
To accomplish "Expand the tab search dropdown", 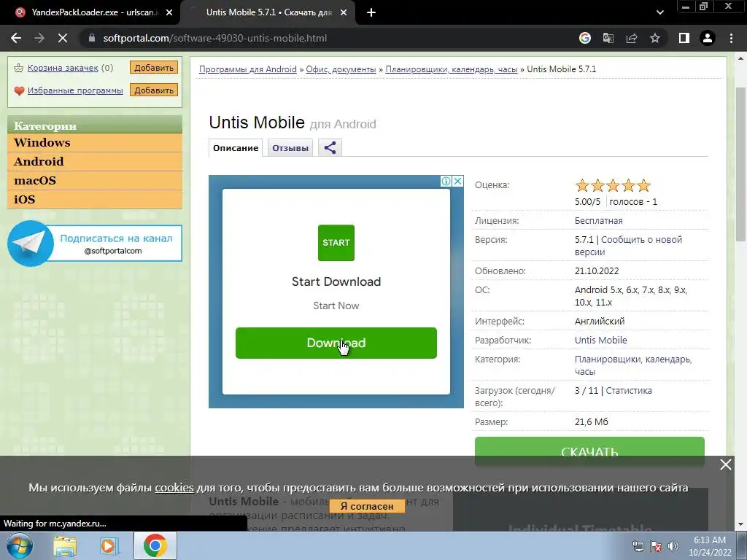I will coord(659,13).
